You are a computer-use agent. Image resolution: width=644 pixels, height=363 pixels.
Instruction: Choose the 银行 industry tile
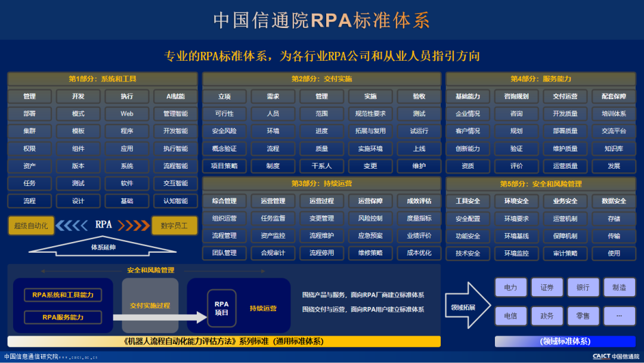point(583,287)
